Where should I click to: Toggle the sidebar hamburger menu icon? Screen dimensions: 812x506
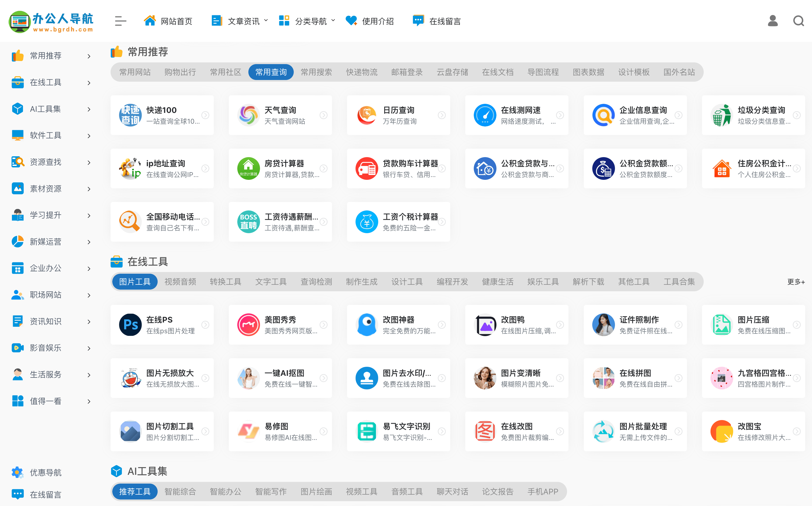point(120,21)
